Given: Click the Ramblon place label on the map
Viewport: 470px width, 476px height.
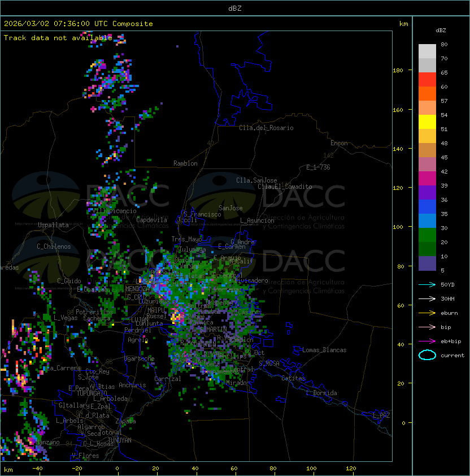Looking at the screenshot, I should click(185, 163).
